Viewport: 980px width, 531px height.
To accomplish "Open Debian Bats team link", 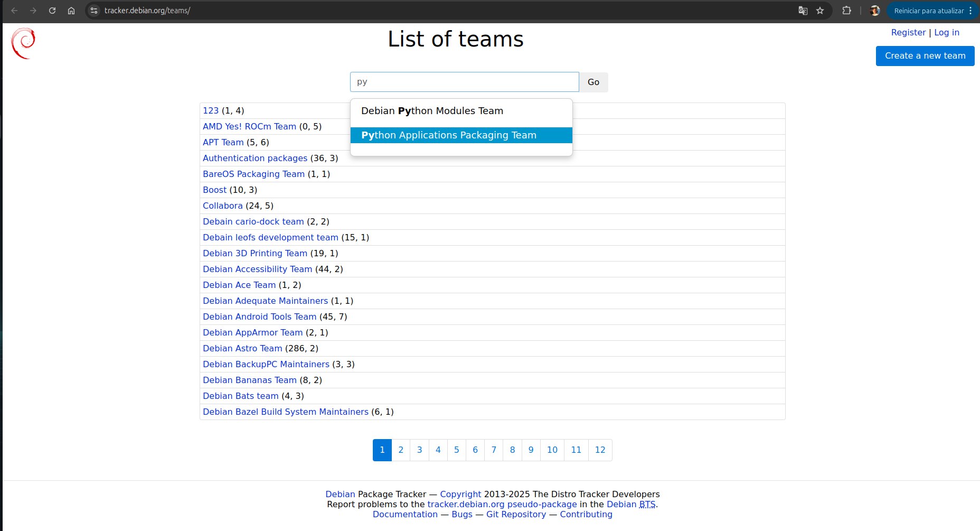I will tap(241, 396).
